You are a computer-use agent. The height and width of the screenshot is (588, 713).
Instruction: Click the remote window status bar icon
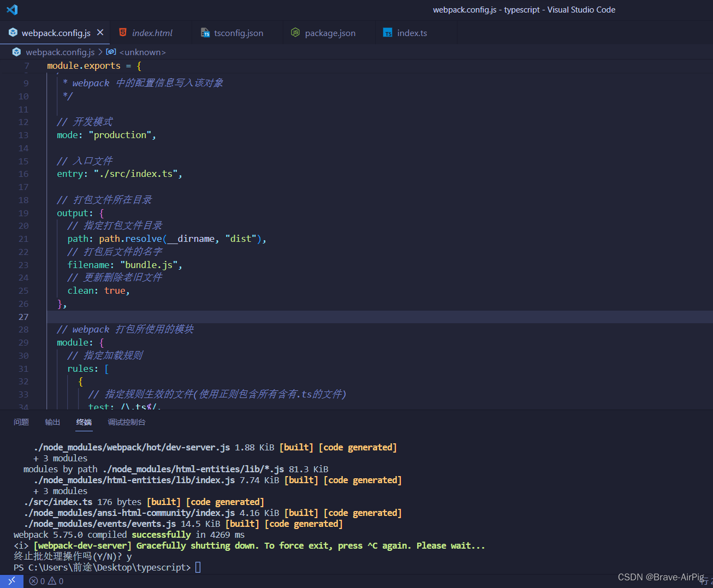[x=11, y=581]
